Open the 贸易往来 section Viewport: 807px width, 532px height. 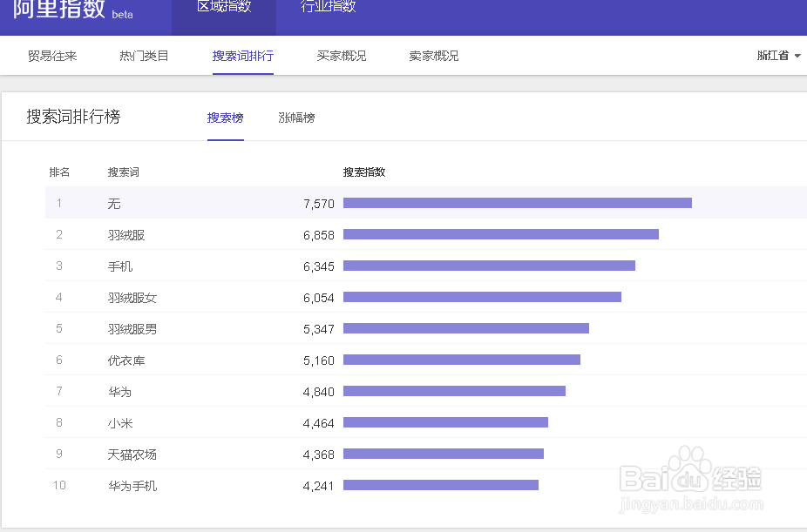(x=52, y=56)
